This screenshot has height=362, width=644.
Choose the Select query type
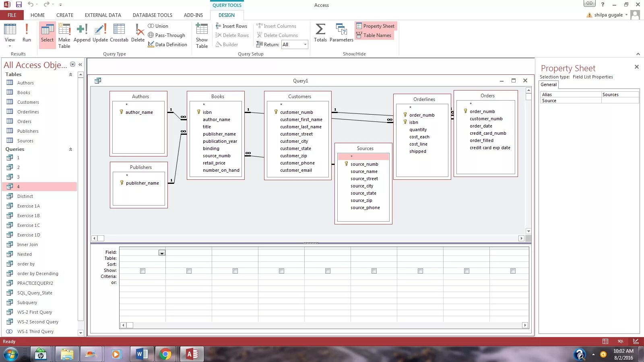[47, 35]
